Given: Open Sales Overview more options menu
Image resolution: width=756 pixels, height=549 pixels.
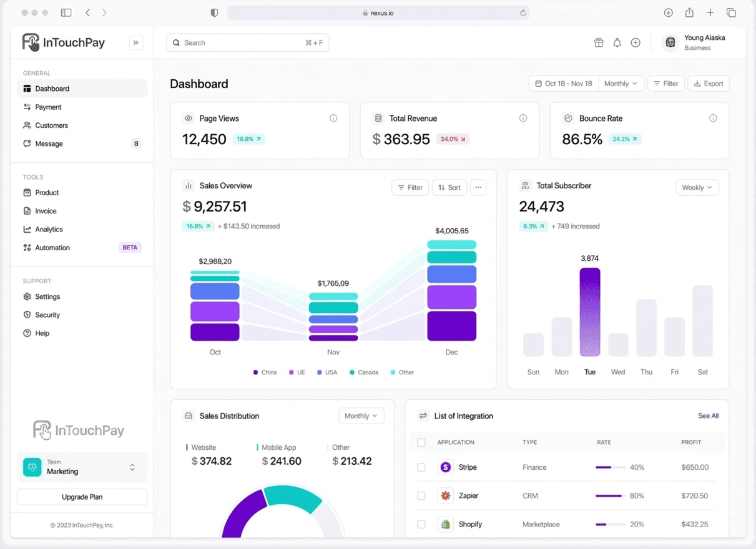Looking at the screenshot, I should tap(478, 187).
